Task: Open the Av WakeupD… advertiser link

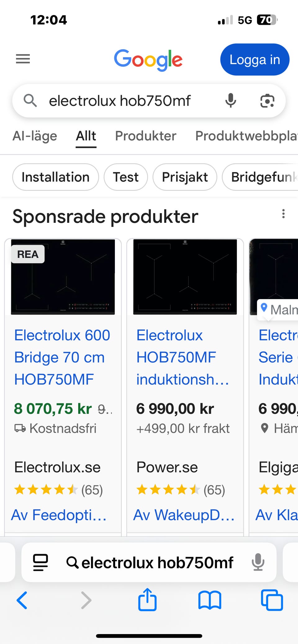Action: (184, 515)
